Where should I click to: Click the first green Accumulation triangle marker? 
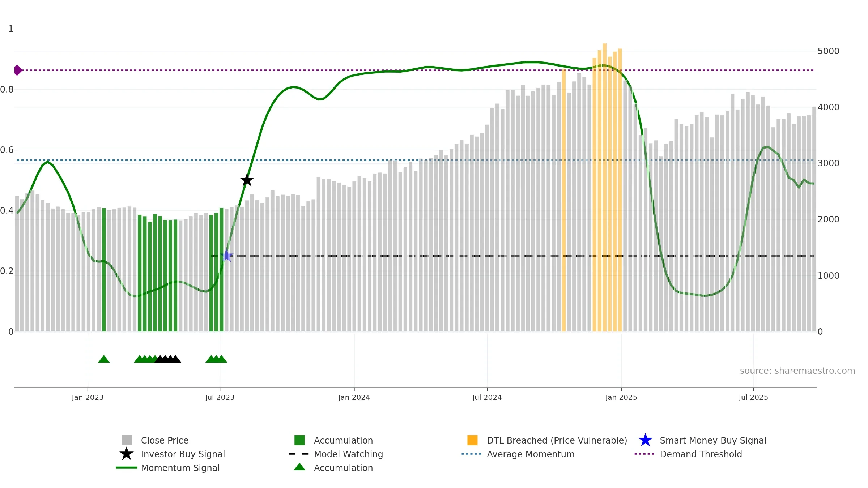104,359
